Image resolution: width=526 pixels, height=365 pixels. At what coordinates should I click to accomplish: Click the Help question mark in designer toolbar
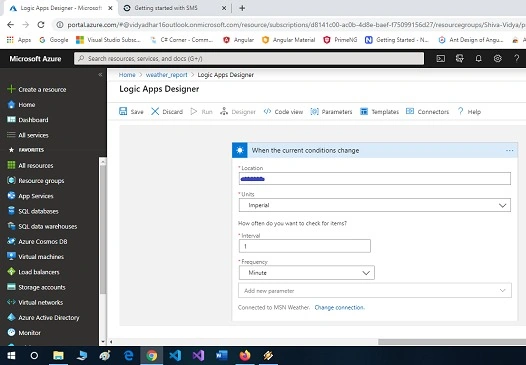tap(461, 111)
